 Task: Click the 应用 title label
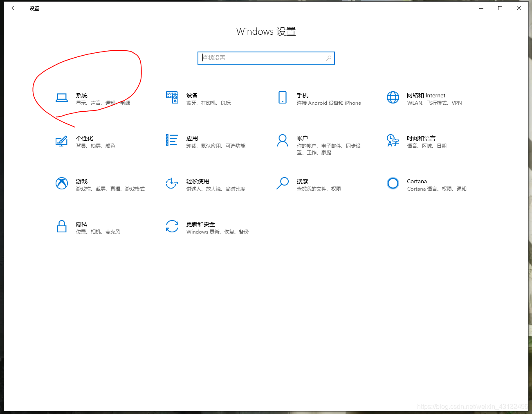pyautogui.click(x=192, y=138)
